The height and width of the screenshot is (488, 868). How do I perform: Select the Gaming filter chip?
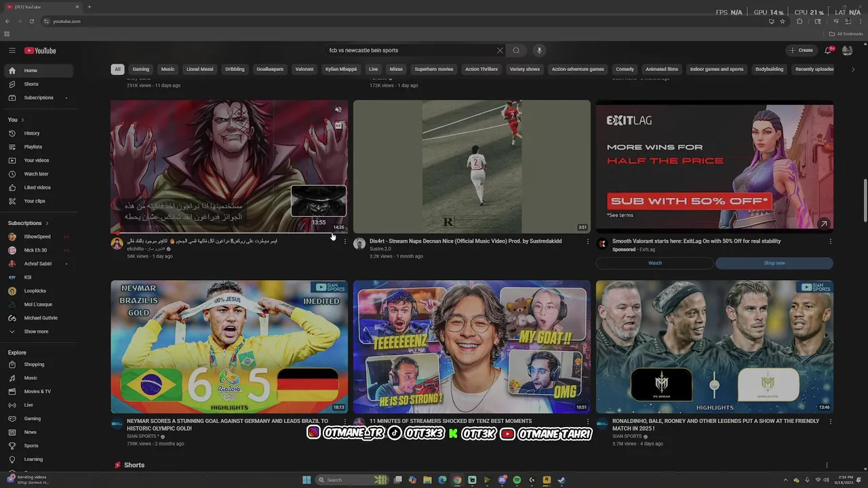tap(141, 69)
